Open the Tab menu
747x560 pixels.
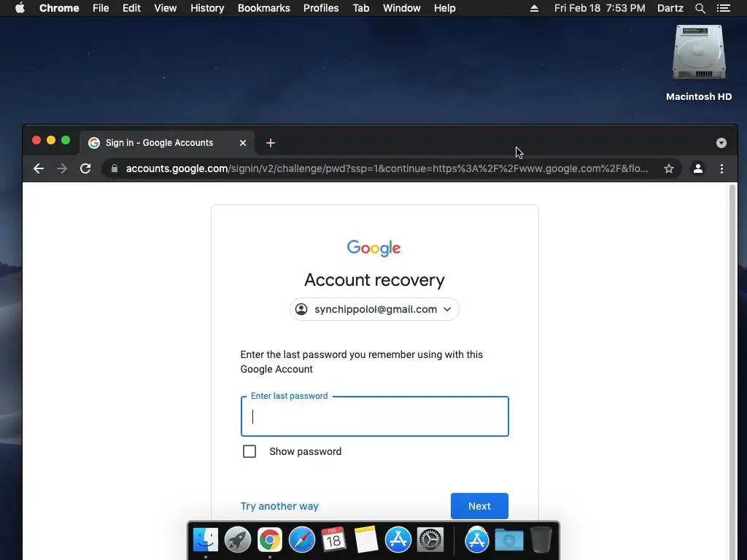(360, 8)
